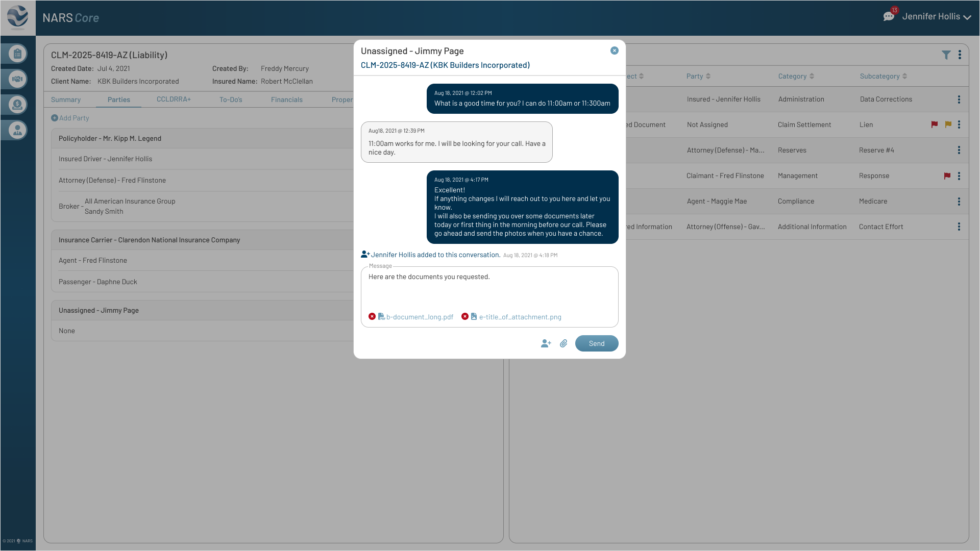Image resolution: width=980 pixels, height=551 pixels.
Task: Select the financials dollar icon in the sidebar
Action: (x=17, y=105)
